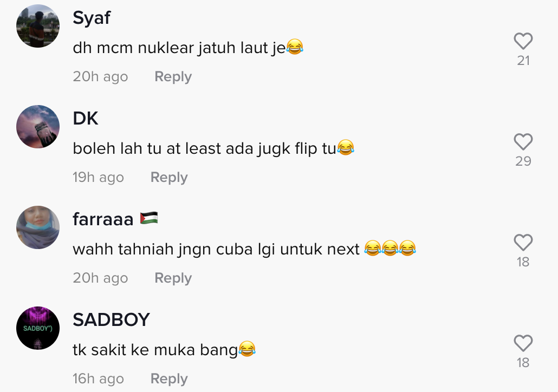Viewport: 558px width, 392px height.
Task: Open DK's avatar with jar photo
Action: click(x=38, y=127)
